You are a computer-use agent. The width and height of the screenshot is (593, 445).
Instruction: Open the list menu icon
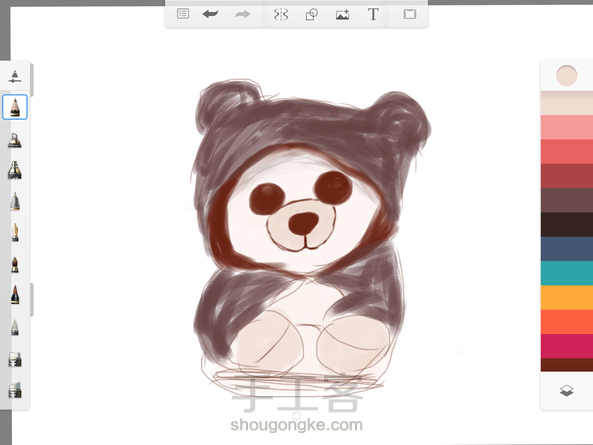183,14
